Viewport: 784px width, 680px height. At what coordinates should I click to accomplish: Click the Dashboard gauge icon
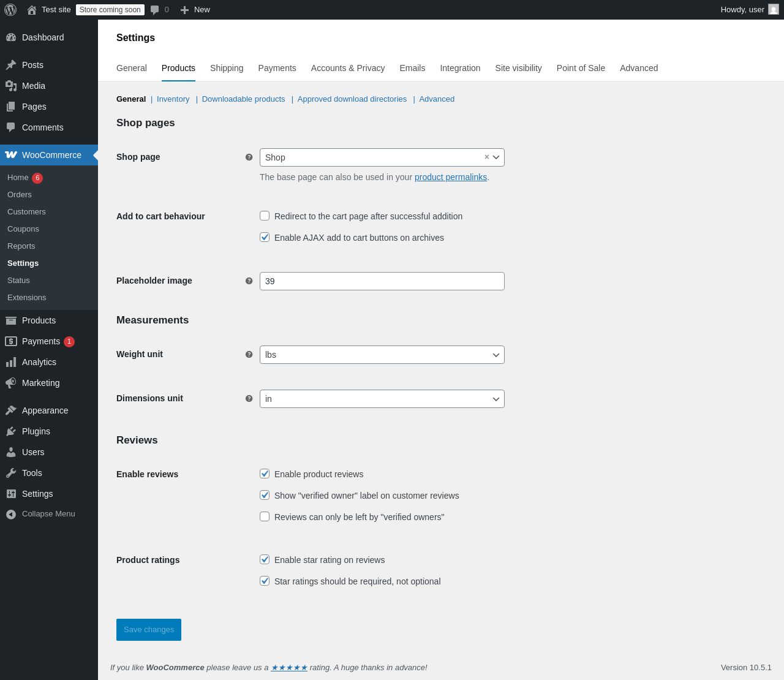pos(11,37)
